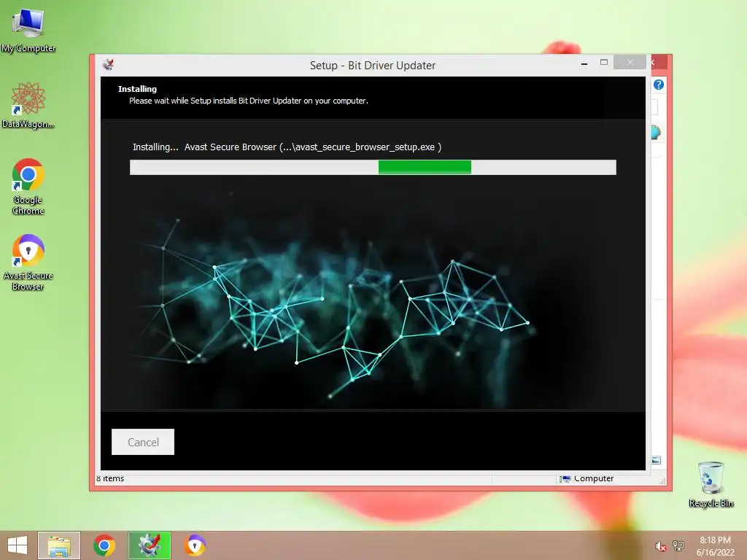Screen dimensions: 747x560
Task: Open the Windows Start button
Action: pyautogui.click(x=18, y=545)
